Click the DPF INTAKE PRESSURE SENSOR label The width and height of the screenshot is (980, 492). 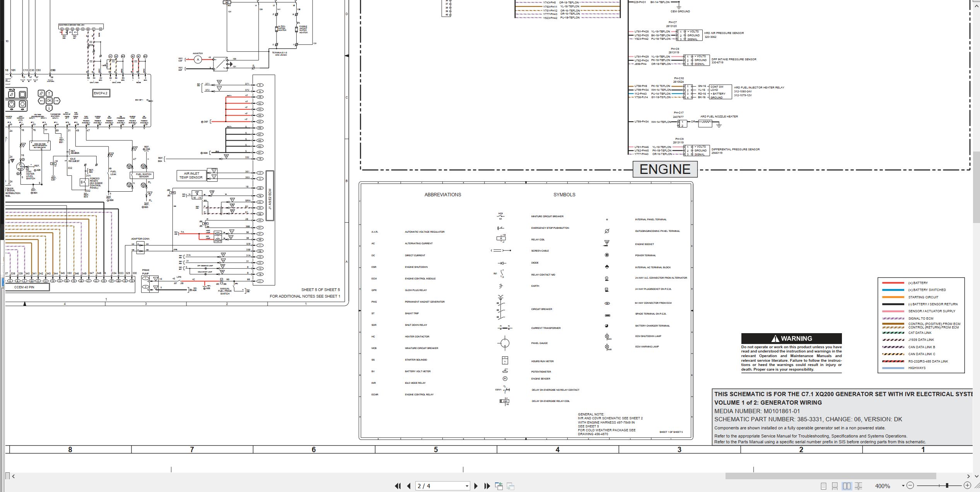click(734, 60)
